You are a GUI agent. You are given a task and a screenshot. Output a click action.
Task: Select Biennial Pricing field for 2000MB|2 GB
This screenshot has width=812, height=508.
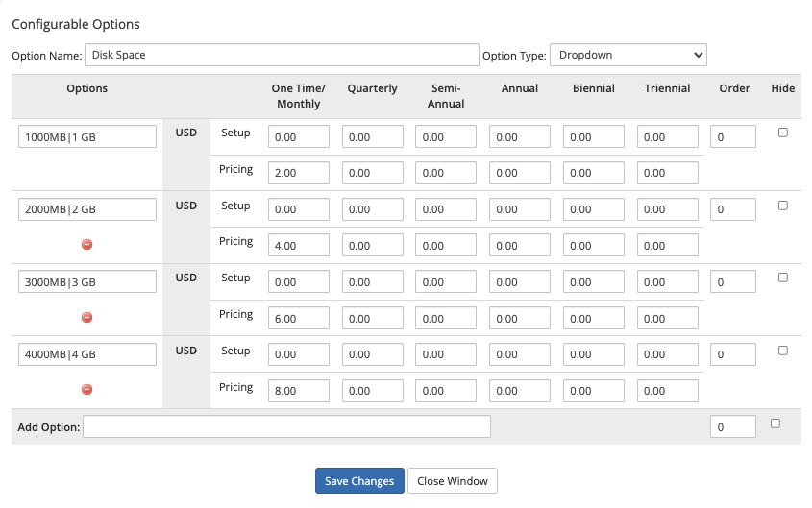[594, 245]
